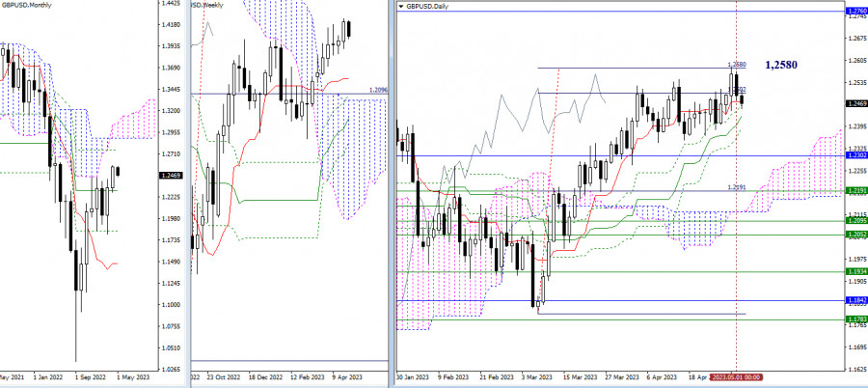Select the GBPUSD,Daily chart title
Image resolution: width=868 pixels, height=388 pixels.
click(427, 6)
